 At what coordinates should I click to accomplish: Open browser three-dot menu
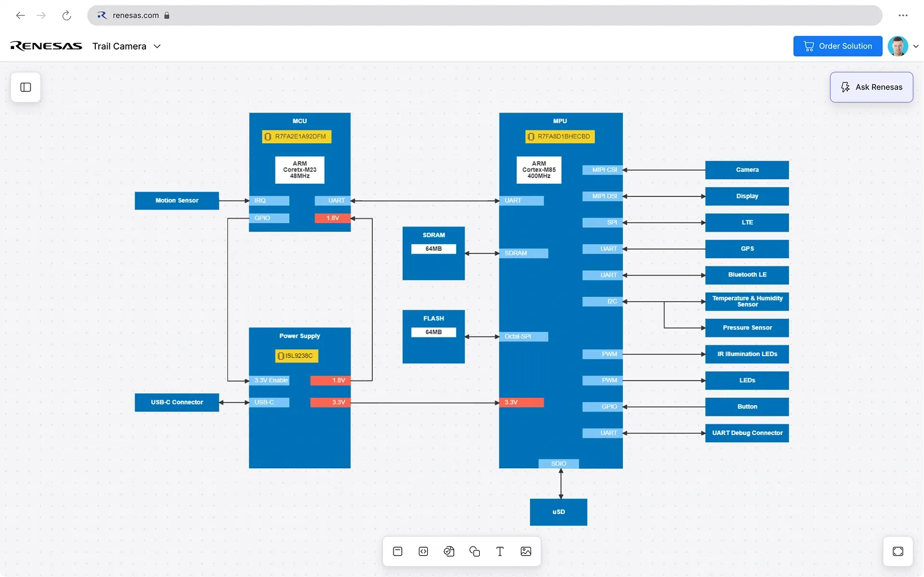[903, 15]
